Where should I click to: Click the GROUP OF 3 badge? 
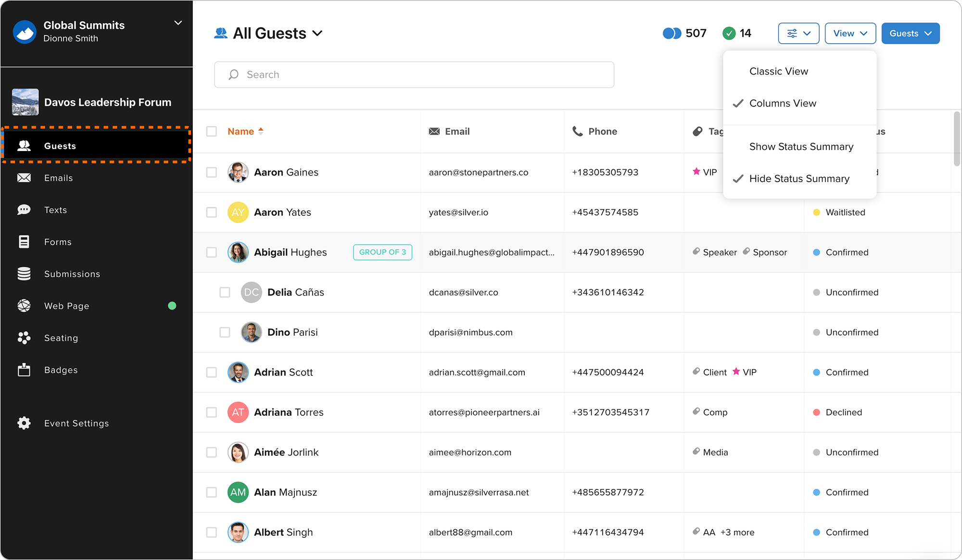pyautogui.click(x=382, y=252)
